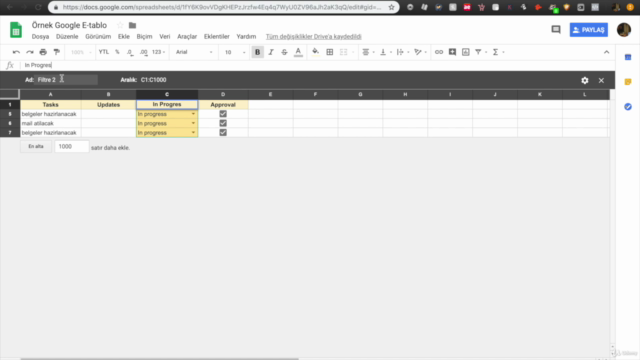The image size is (640, 360).
Task: Open the cell borders menu
Action: pyautogui.click(x=330, y=52)
